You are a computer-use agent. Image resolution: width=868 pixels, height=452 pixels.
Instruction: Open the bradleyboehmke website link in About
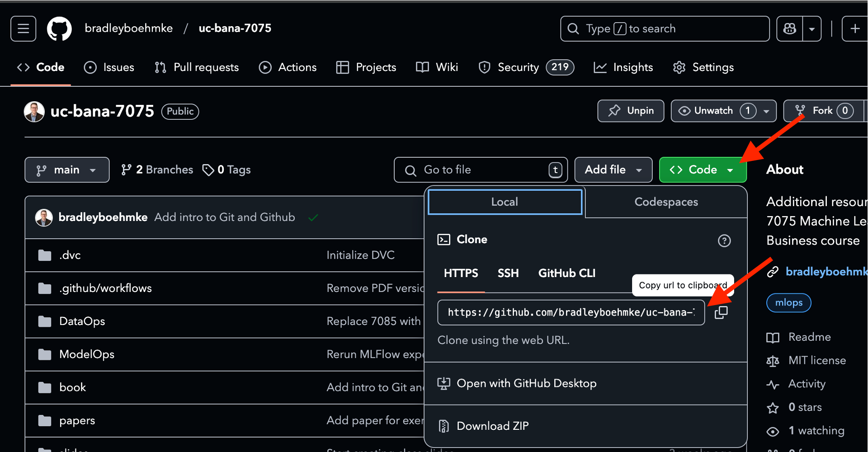click(826, 272)
